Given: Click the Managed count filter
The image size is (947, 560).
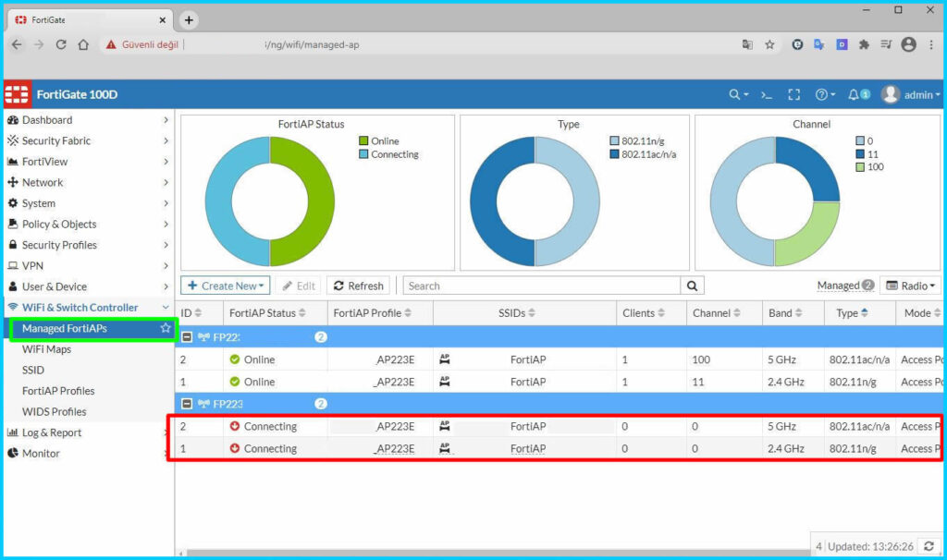Looking at the screenshot, I should click(x=845, y=286).
